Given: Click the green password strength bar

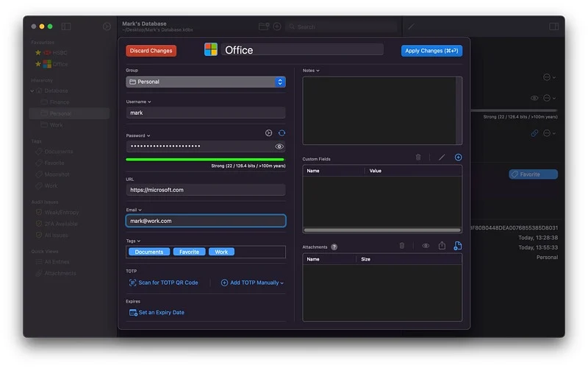Looking at the screenshot, I should [205, 160].
